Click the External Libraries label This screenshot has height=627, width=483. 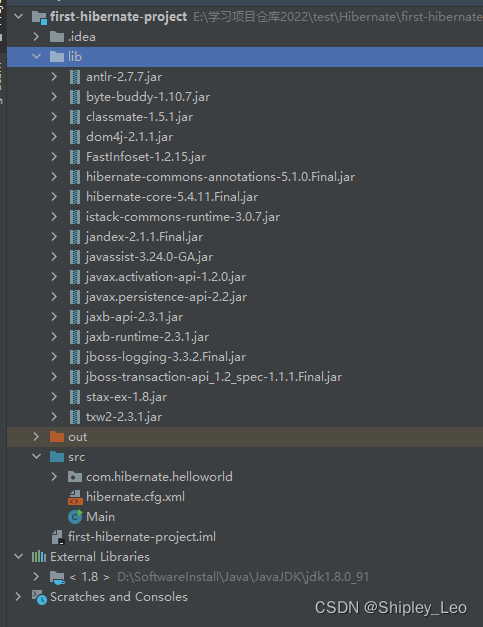pyautogui.click(x=100, y=557)
